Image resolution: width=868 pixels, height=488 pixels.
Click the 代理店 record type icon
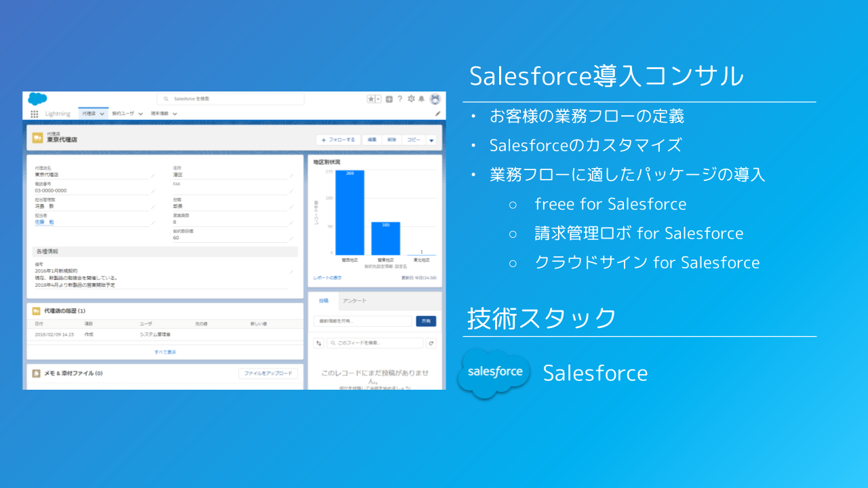(38, 138)
